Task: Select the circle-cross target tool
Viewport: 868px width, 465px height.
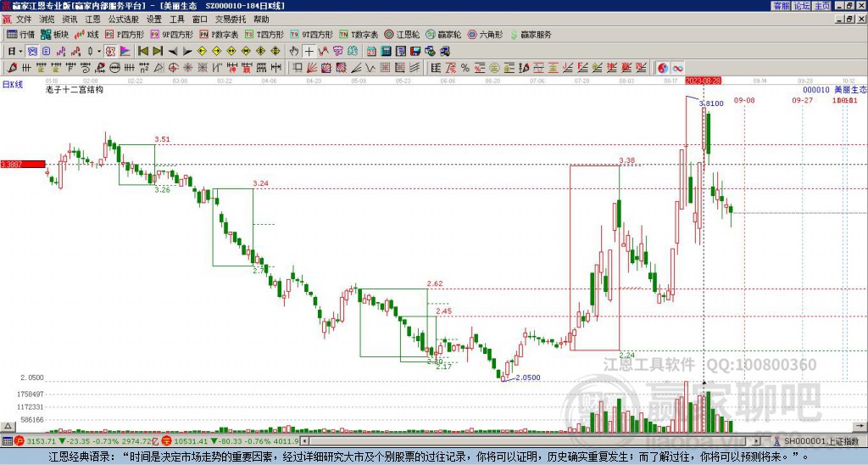Action: 173,68
